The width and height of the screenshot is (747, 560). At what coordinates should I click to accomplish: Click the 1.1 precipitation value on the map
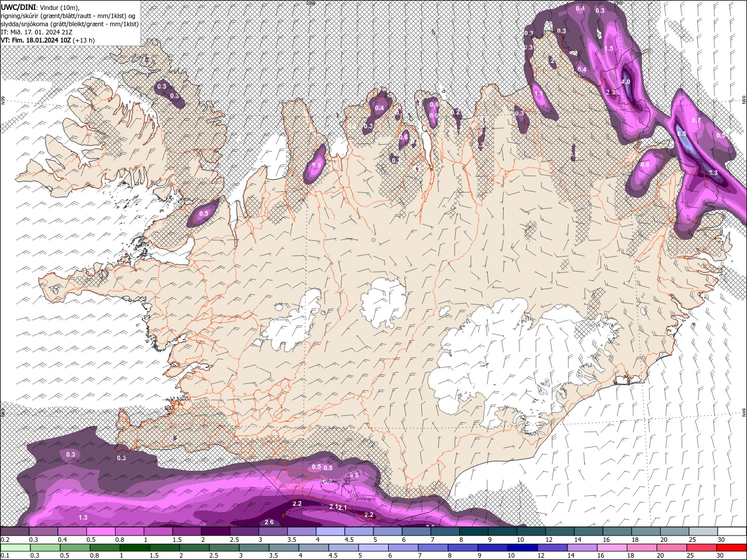[539, 93]
